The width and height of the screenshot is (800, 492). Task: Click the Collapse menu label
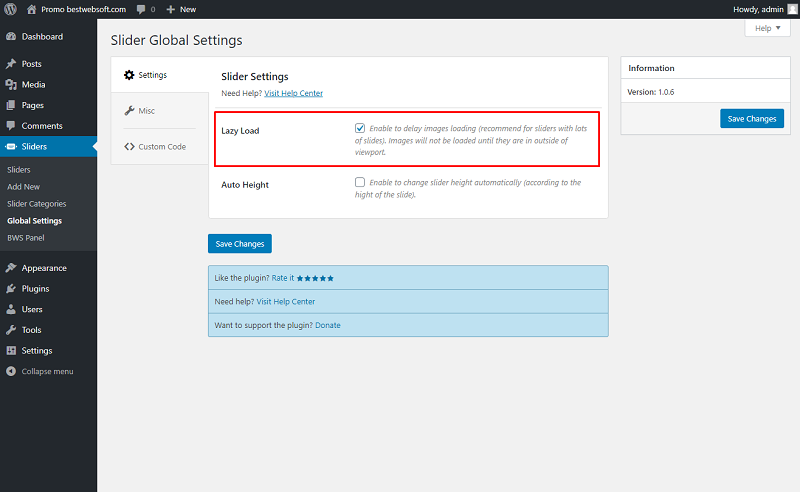click(x=47, y=371)
